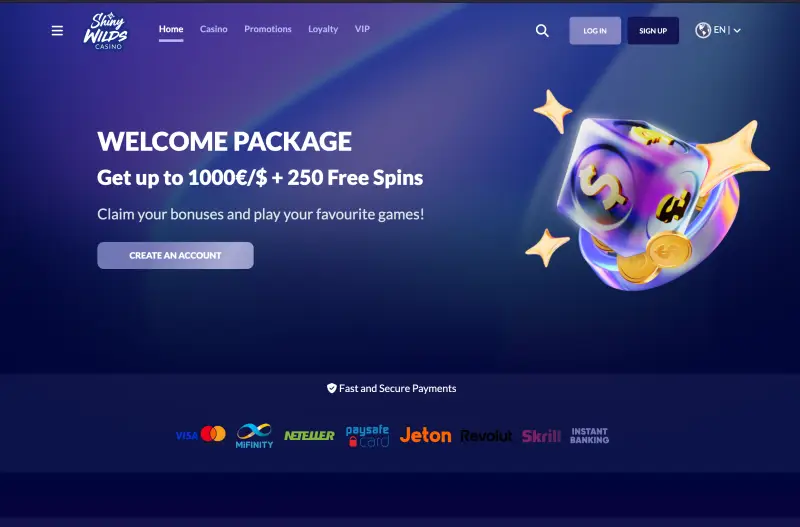
Task: Click the CREATE AN ACCOUNT button
Action: 176,255
